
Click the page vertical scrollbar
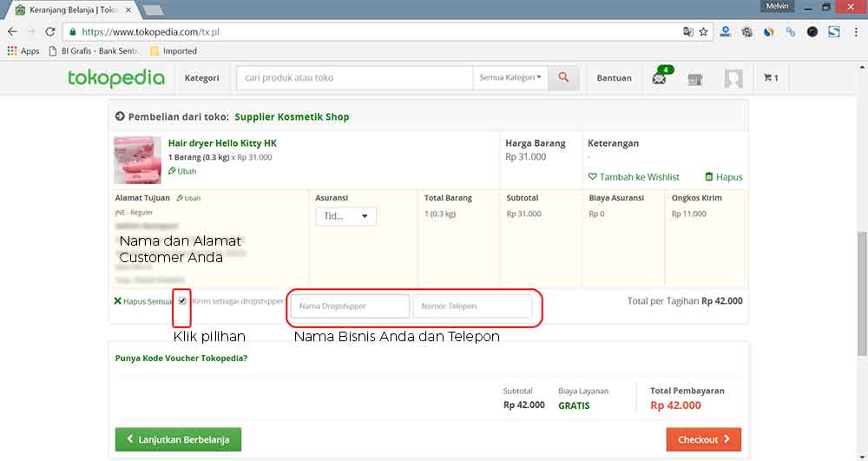862,293
